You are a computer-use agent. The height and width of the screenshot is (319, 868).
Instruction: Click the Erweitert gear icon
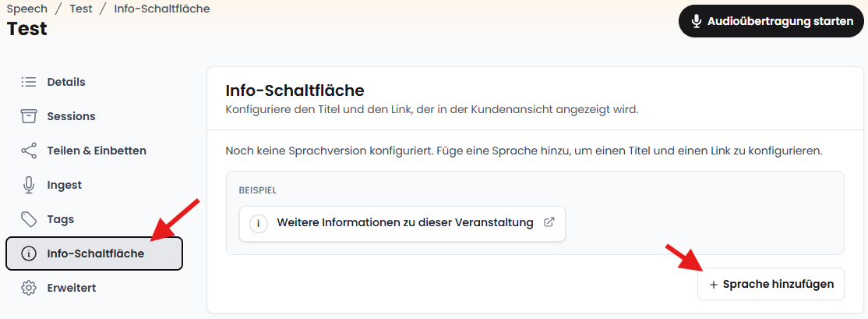point(28,288)
